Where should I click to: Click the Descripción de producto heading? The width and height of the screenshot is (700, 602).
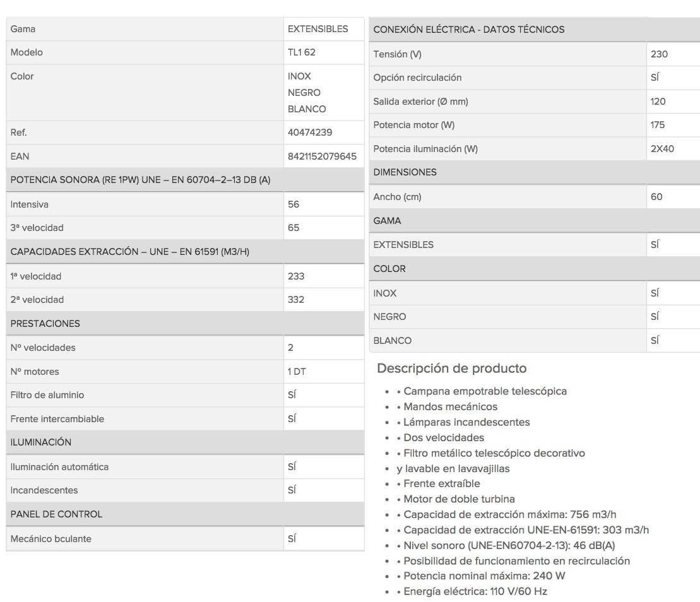pyautogui.click(x=452, y=368)
